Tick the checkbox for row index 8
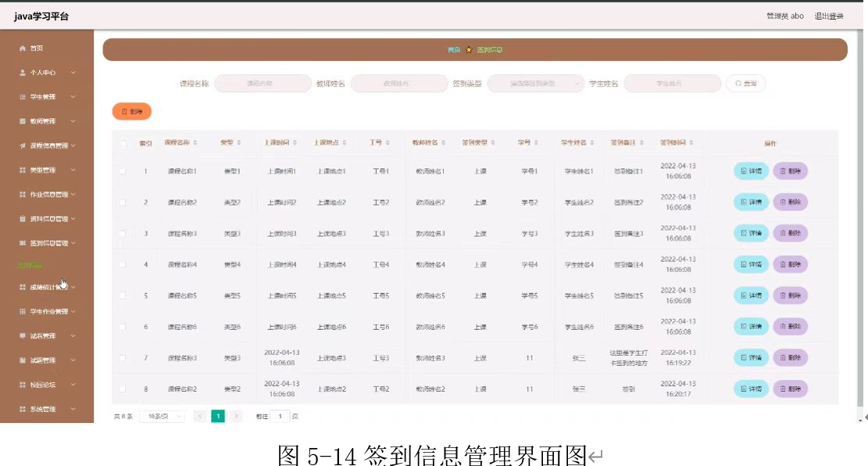This screenshot has width=868, height=466. [123, 389]
